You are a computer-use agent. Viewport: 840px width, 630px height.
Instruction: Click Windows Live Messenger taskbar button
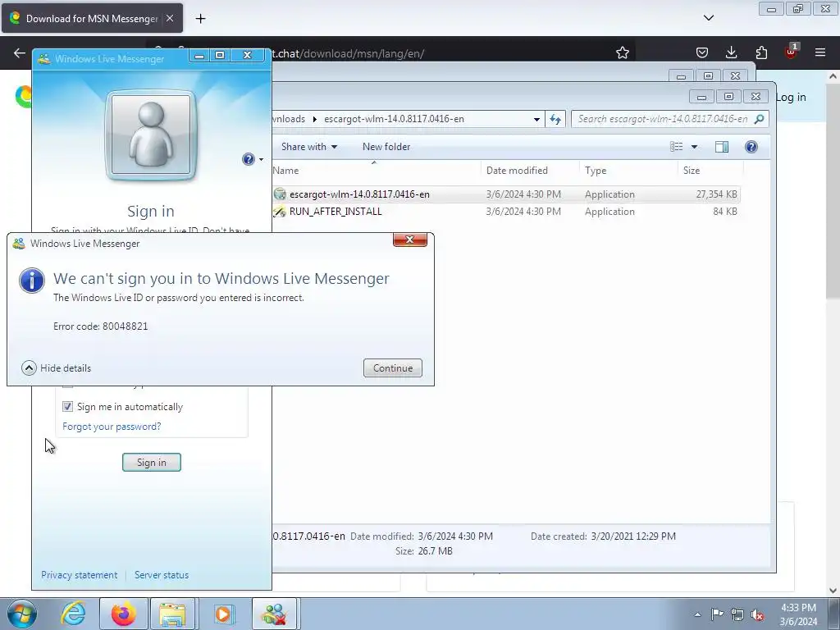click(x=274, y=614)
